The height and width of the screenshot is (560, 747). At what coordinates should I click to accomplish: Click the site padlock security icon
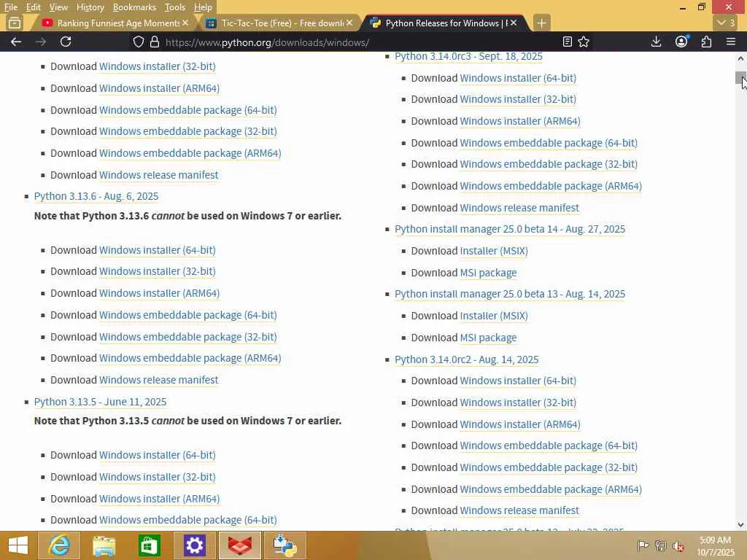155,42
